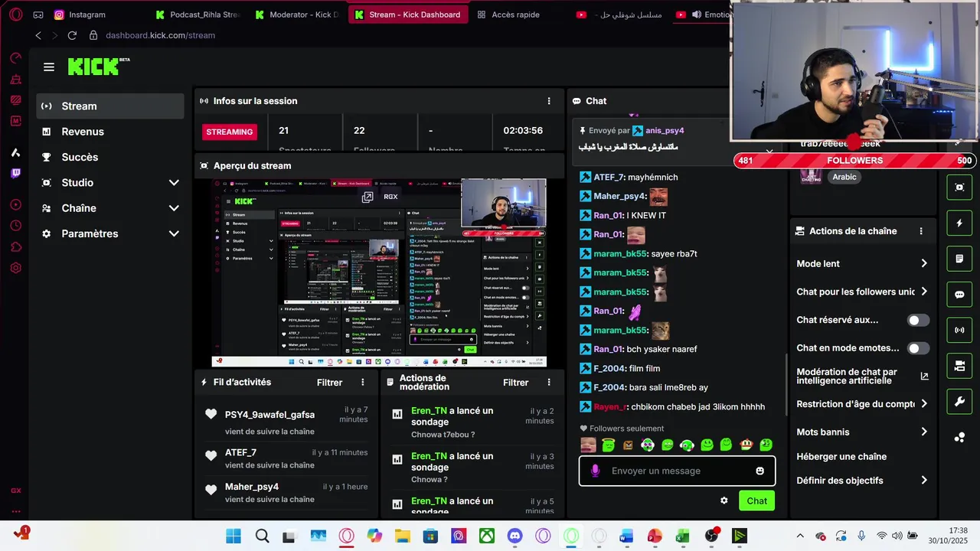The width and height of the screenshot is (980, 551).
Task: Open the Aria AI icon in Opera sidebar
Action: 15,152
